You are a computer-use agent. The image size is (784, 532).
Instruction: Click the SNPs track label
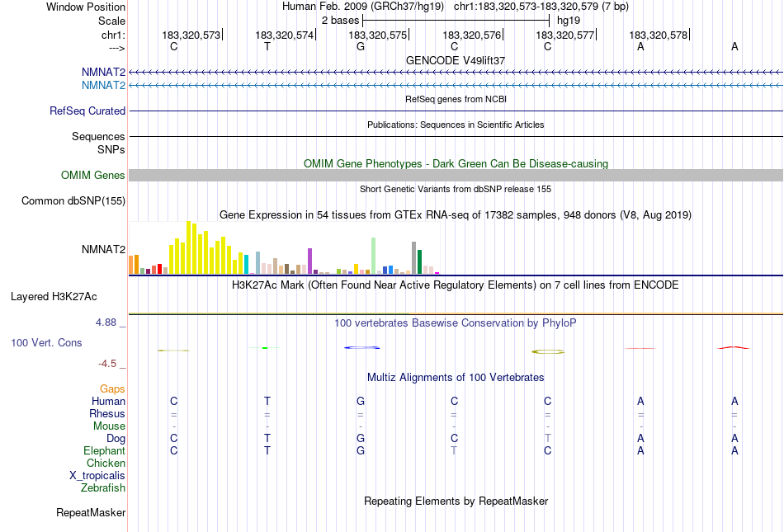coord(111,149)
